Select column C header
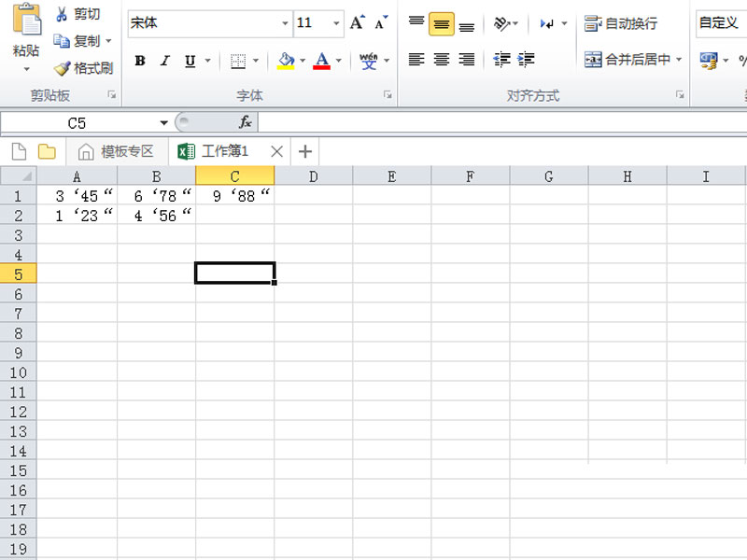 pos(235,175)
